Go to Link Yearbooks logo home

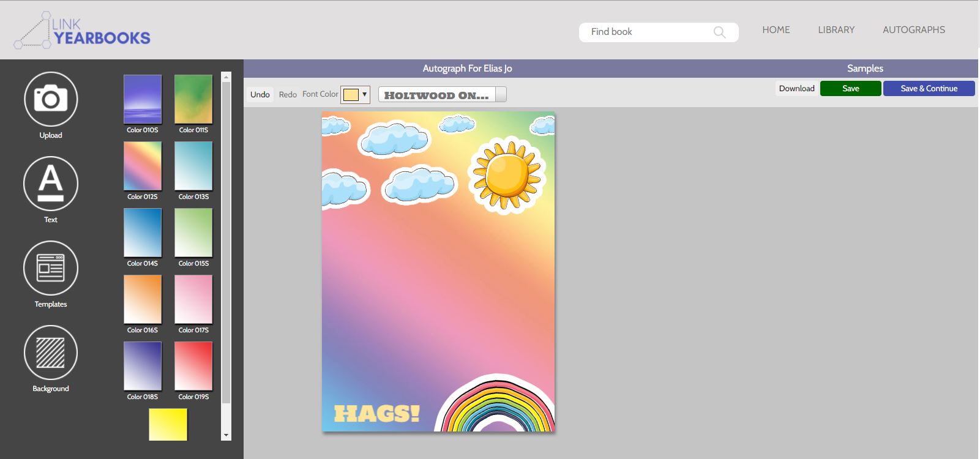pos(82,31)
